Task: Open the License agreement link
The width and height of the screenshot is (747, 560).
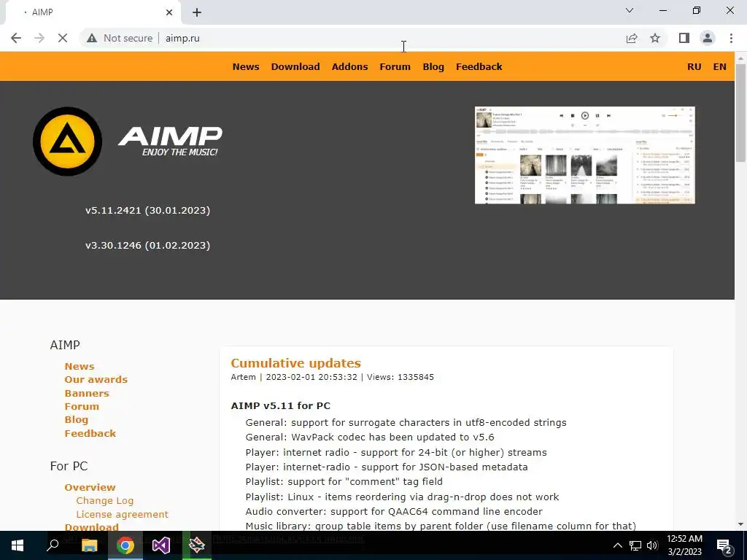Action: tap(123, 514)
